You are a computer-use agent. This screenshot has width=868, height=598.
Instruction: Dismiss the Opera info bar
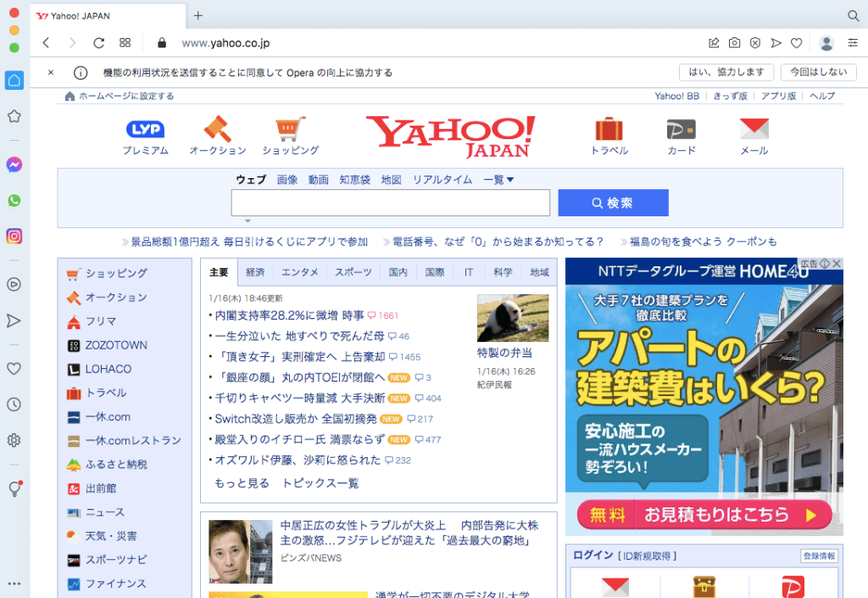coord(51,72)
